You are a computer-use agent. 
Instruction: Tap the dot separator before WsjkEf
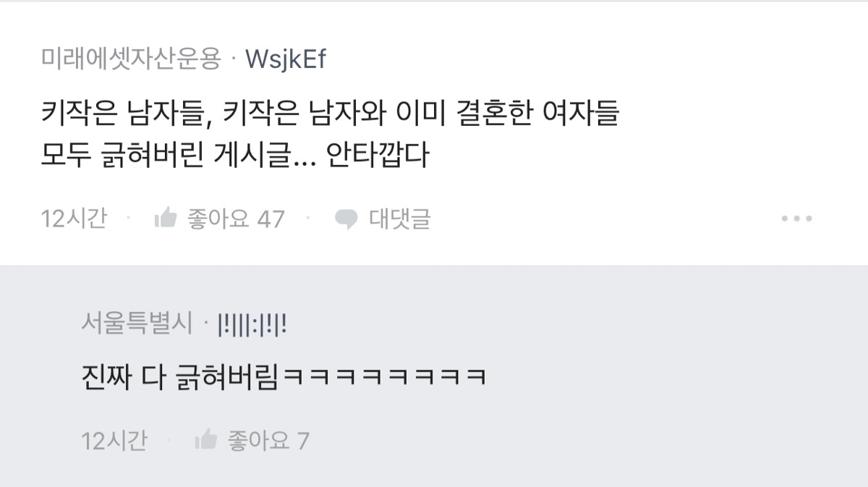pos(234,60)
